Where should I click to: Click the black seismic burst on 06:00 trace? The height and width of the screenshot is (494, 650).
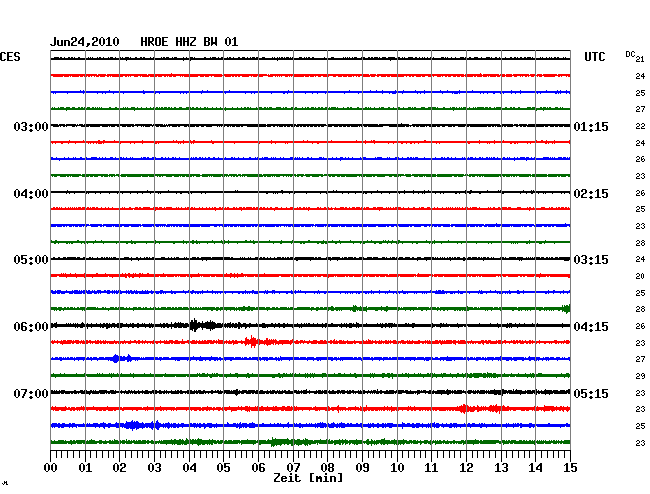pos(204,325)
